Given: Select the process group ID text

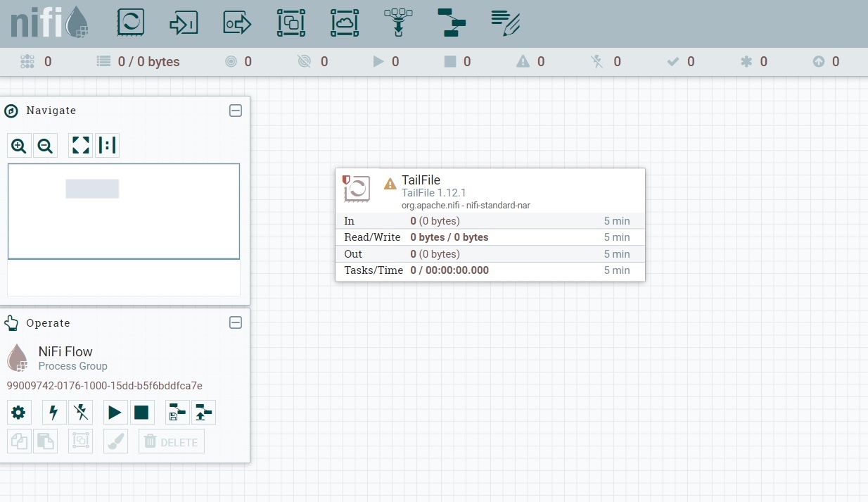Looking at the screenshot, I should (x=105, y=386).
